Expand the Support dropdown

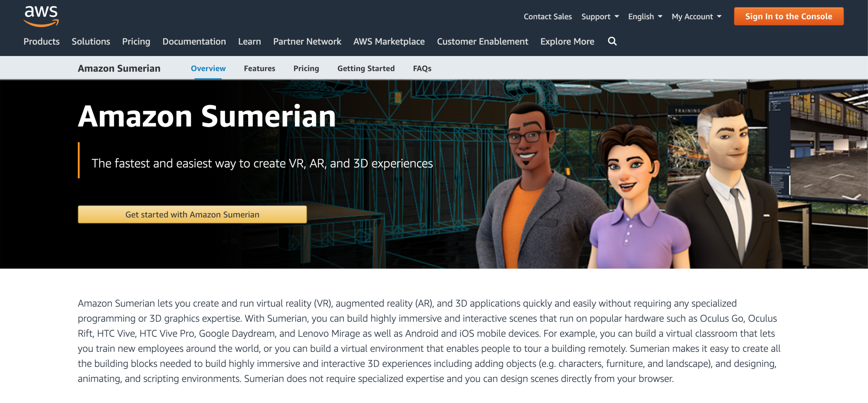(x=600, y=17)
